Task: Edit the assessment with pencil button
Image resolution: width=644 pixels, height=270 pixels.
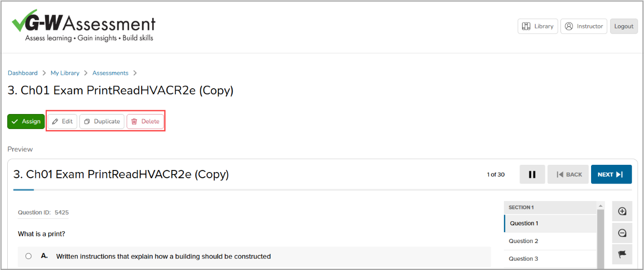Action: [x=62, y=121]
